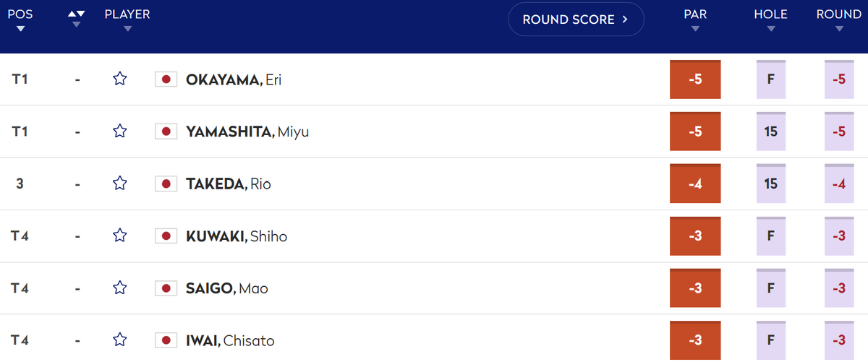Select Takeda's hole 15 cell
The image size is (868, 362).
[771, 184]
